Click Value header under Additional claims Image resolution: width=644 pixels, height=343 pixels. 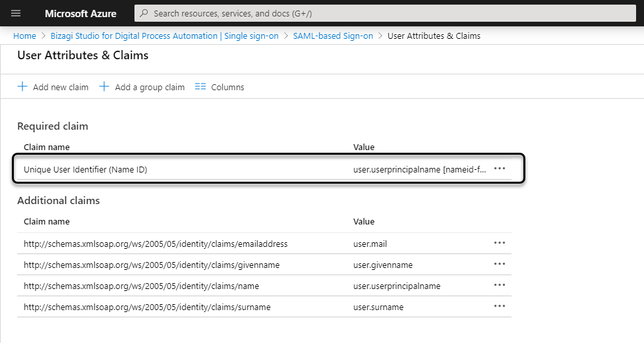click(364, 222)
